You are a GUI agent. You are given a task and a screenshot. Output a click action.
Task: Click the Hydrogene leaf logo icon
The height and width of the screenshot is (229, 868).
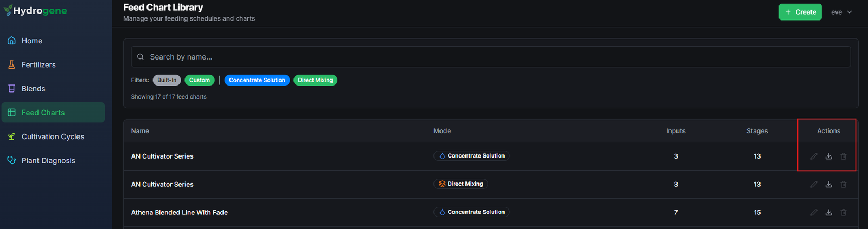pyautogui.click(x=8, y=10)
